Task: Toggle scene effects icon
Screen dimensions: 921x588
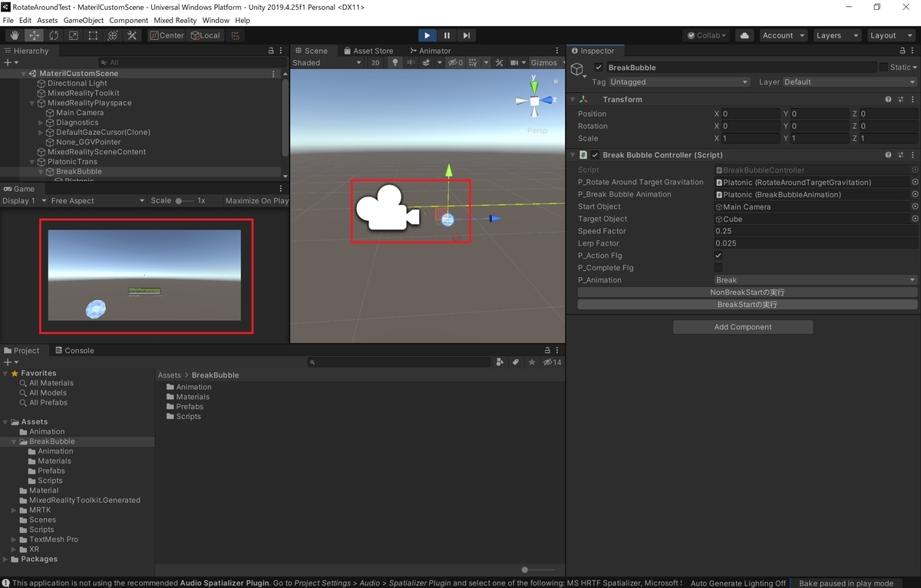Action: click(x=427, y=63)
